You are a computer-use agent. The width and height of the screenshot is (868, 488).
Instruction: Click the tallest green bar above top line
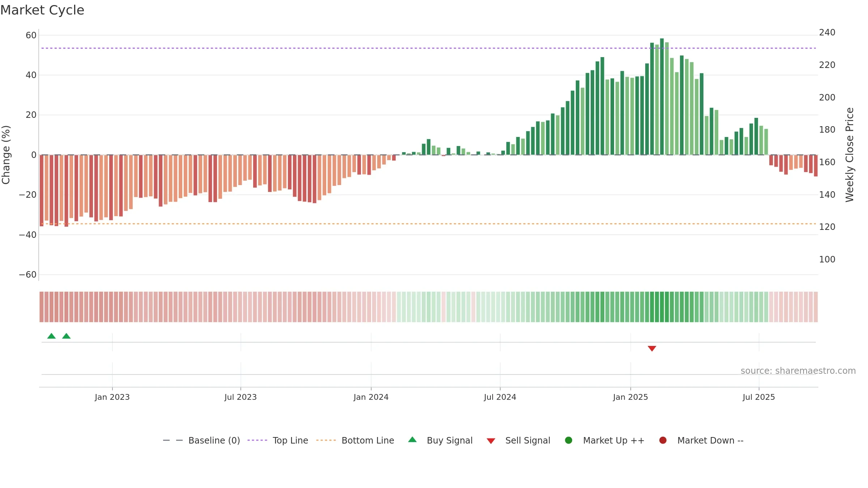pyautogui.click(x=662, y=97)
